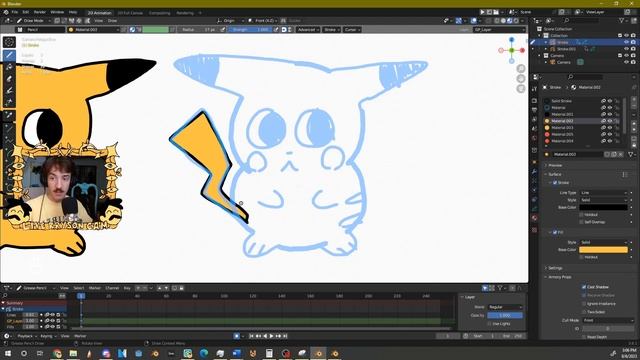Open the File menu
The width and height of the screenshot is (640, 360).
pos(15,12)
